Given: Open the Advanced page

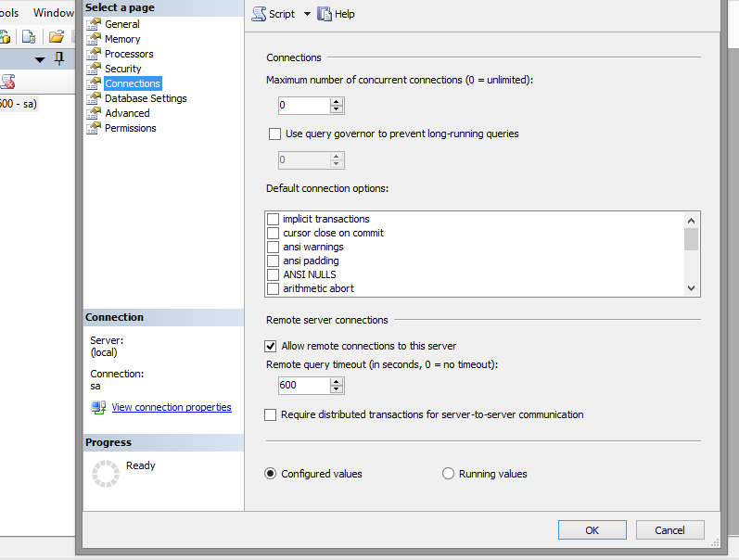Looking at the screenshot, I should click(127, 113).
